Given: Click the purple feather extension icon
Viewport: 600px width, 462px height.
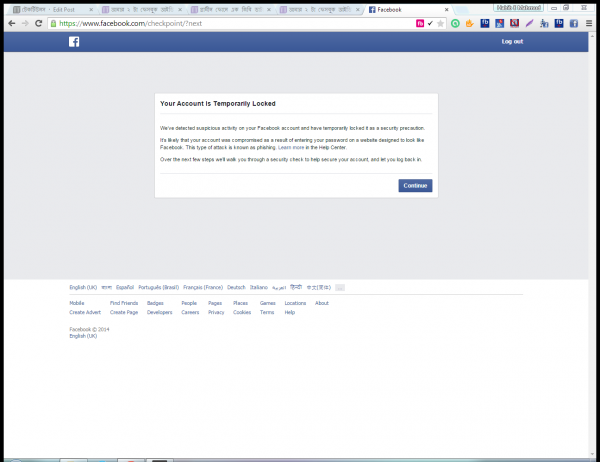Looking at the screenshot, I should (529, 23).
